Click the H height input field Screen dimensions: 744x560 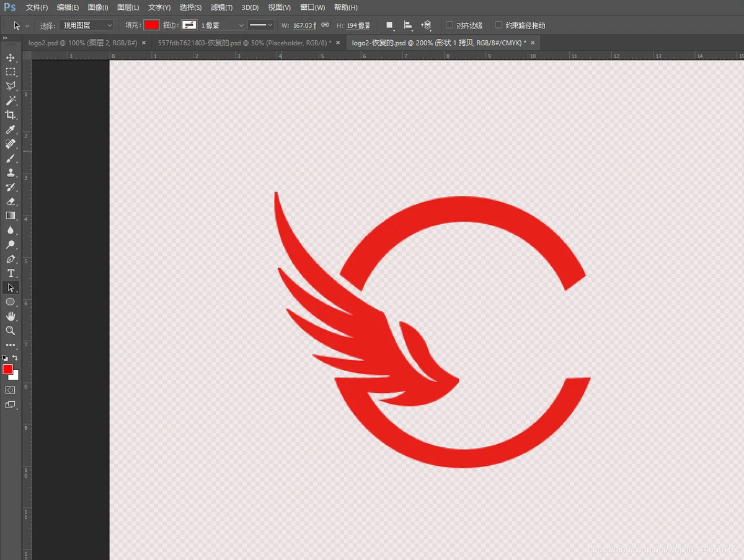click(x=359, y=25)
